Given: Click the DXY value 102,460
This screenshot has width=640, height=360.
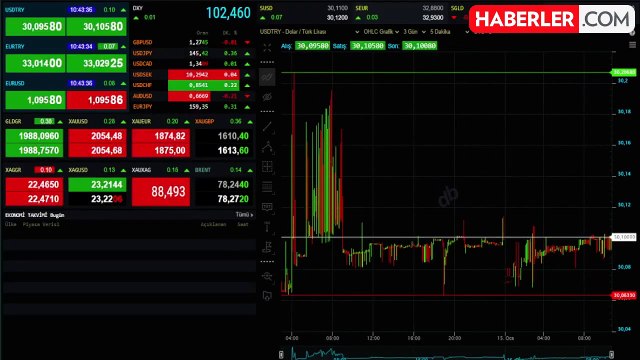Looking at the screenshot, I should tap(228, 13).
